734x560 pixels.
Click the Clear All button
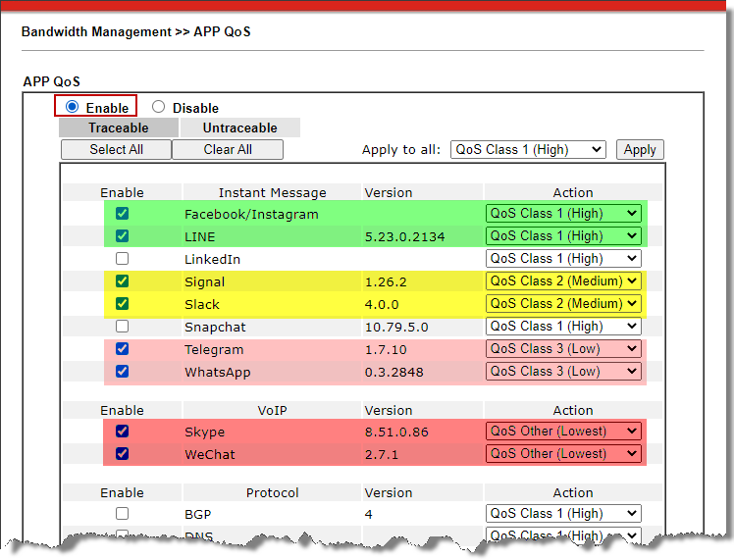(x=228, y=150)
